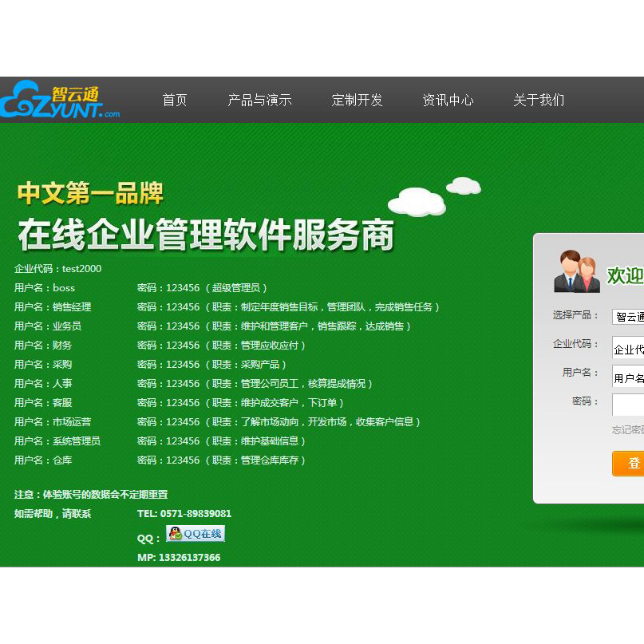Expand the 选择产品 product dropdown
644x644 pixels.
[x=628, y=317]
